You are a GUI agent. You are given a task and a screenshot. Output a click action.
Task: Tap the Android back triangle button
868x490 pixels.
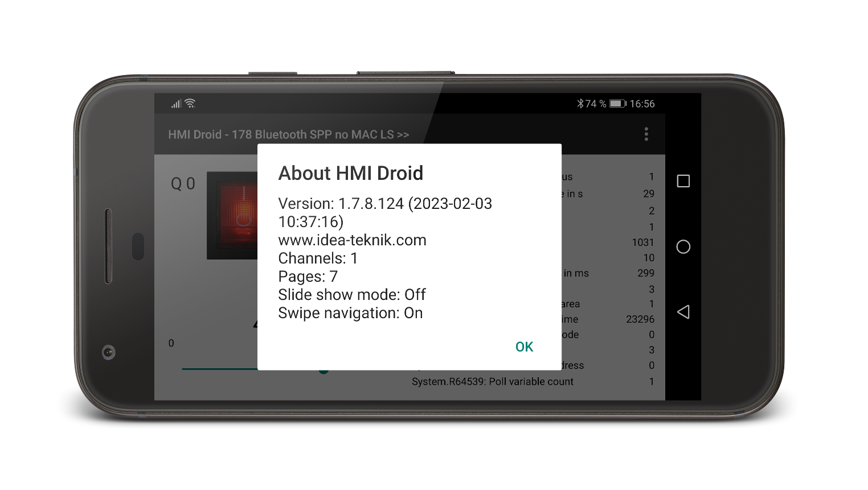pos(683,312)
